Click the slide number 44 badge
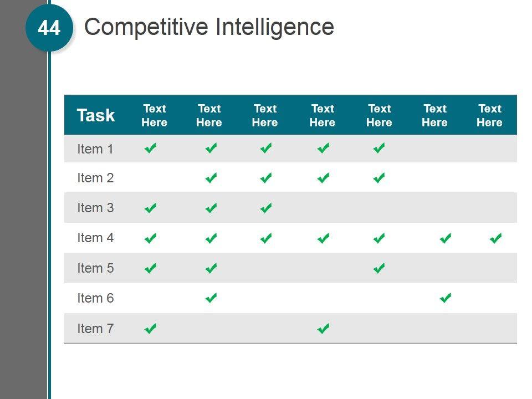 49,28
